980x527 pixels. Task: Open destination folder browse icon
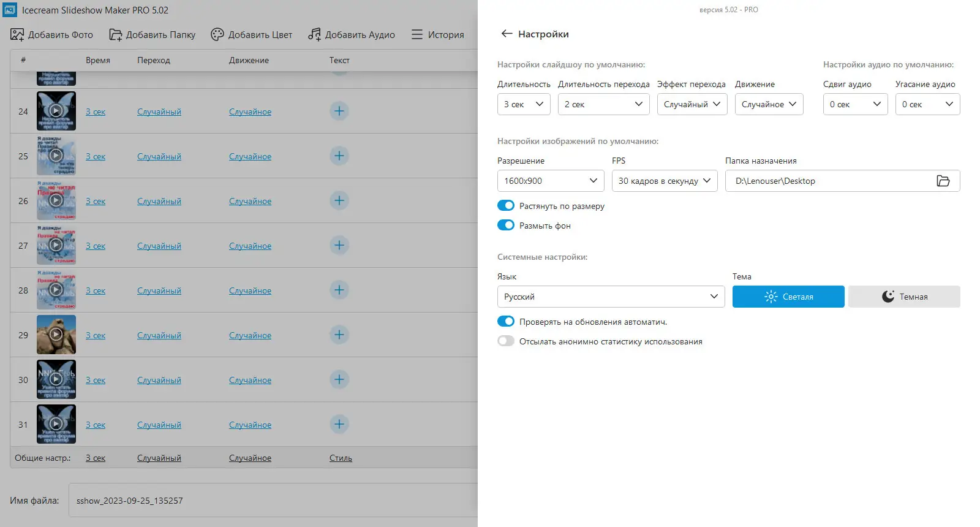pyautogui.click(x=943, y=181)
